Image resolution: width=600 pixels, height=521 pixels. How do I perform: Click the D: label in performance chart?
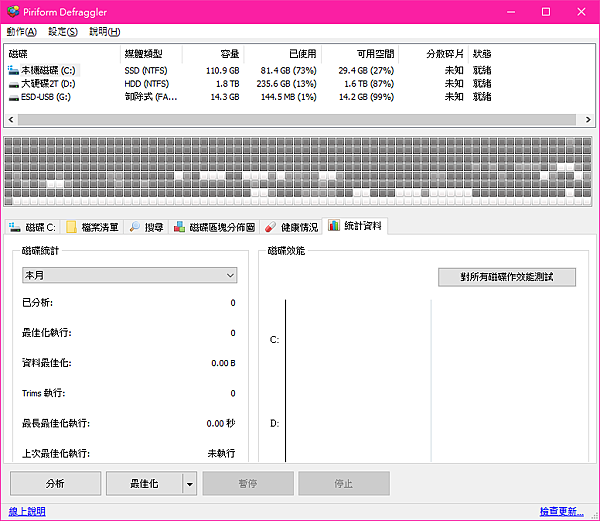click(x=274, y=423)
